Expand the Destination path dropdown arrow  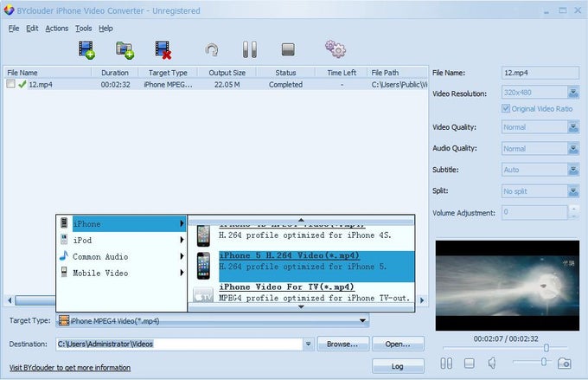[308, 344]
